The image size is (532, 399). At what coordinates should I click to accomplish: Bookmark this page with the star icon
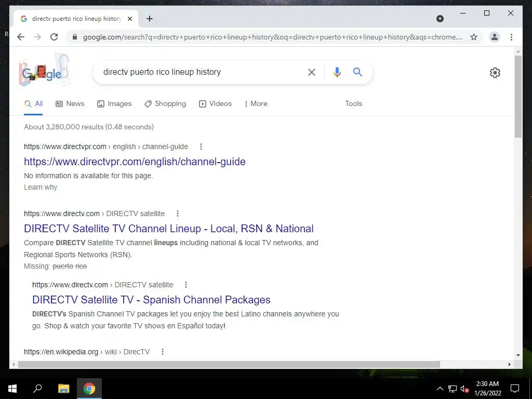click(x=474, y=37)
